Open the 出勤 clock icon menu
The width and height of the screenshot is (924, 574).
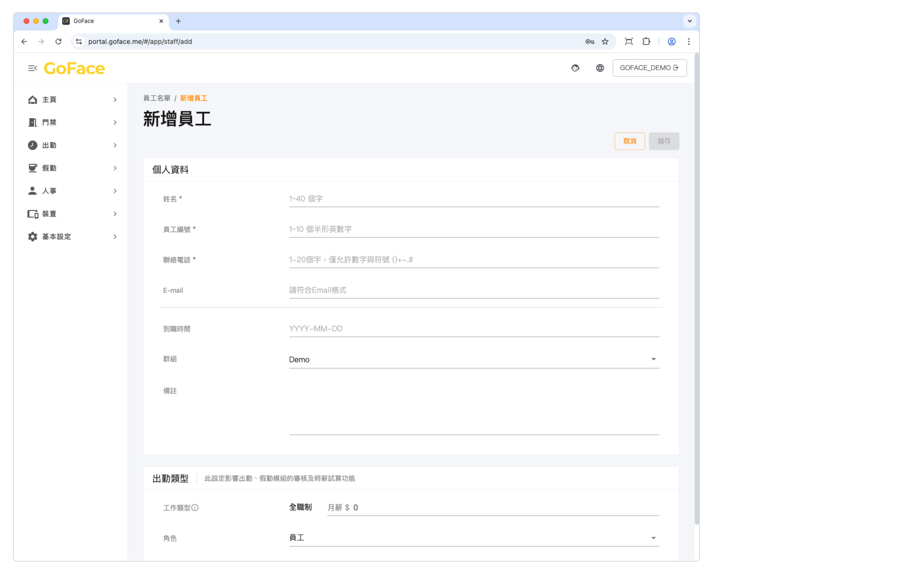click(x=33, y=145)
